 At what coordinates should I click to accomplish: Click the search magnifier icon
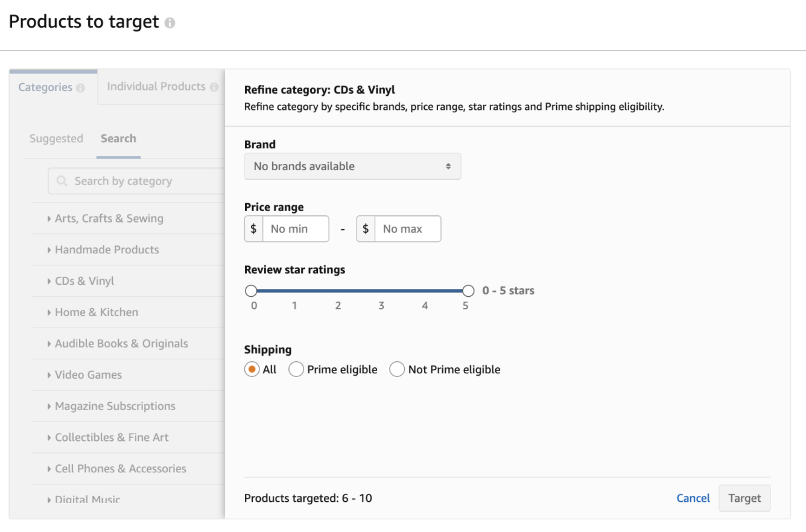[x=62, y=181]
